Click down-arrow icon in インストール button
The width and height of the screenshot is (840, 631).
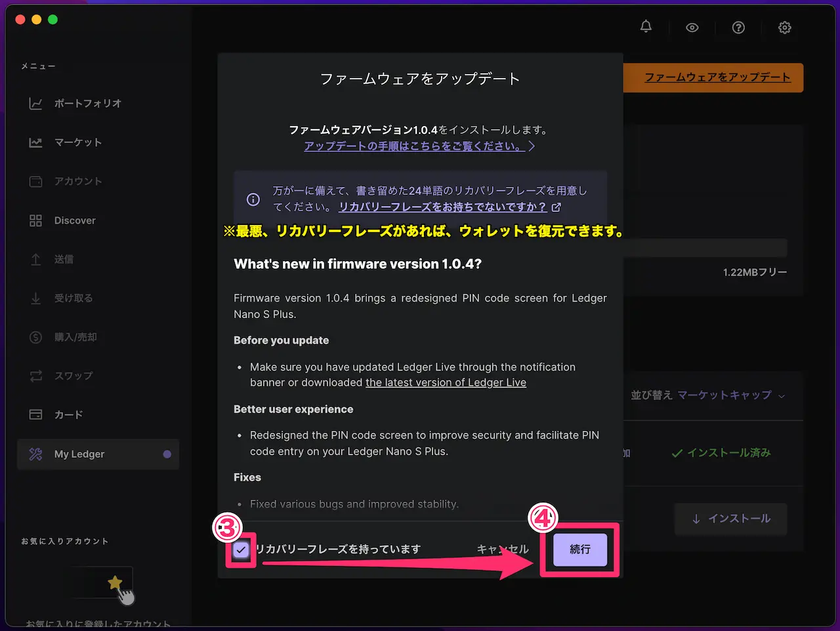696,519
